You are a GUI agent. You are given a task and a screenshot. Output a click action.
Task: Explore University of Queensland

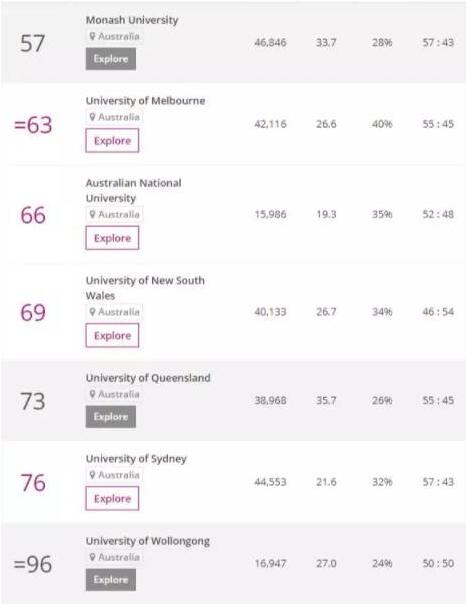(111, 417)
